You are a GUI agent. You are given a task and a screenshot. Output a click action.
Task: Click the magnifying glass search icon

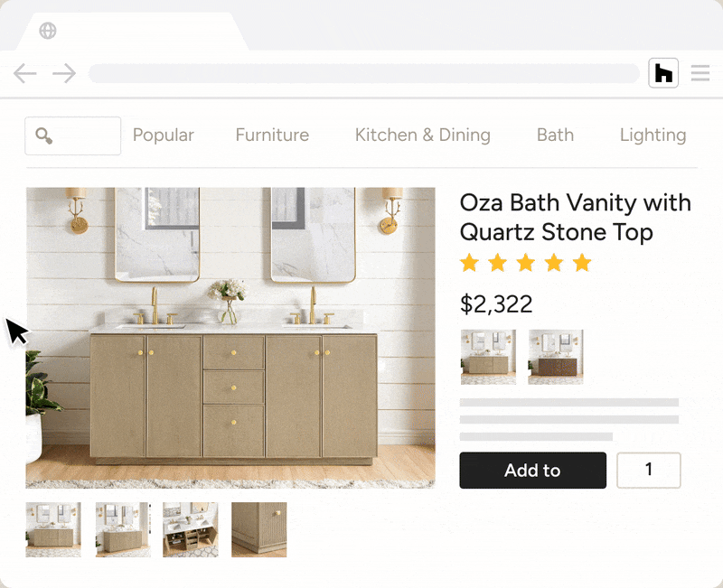(44, 136)
